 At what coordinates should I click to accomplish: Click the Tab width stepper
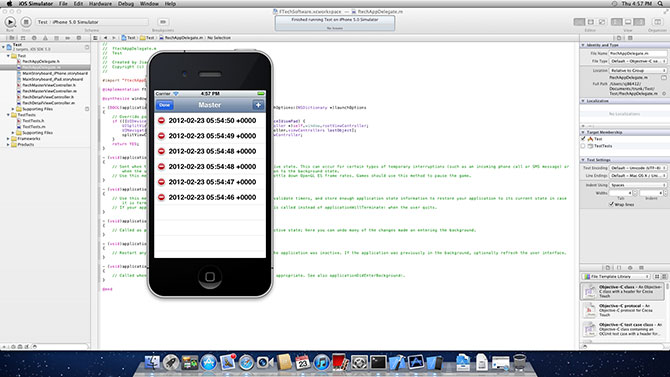(x=635, y=193)
